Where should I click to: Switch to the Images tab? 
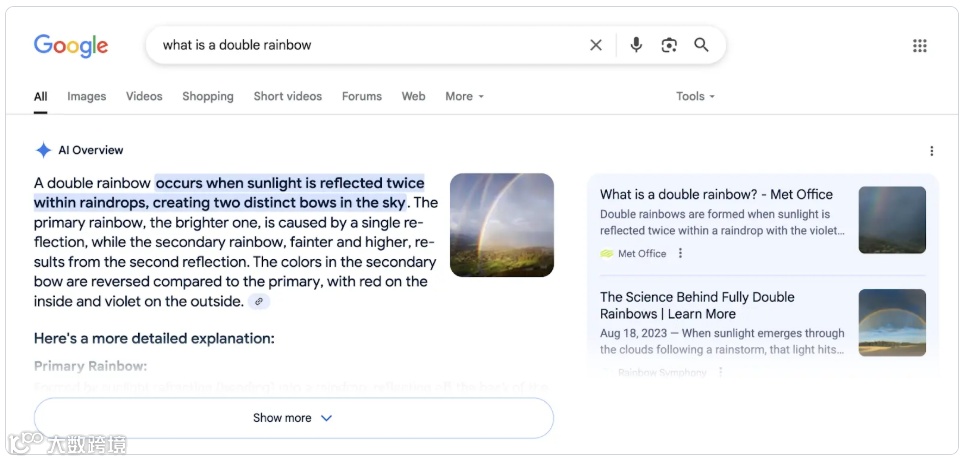[x=87, y=97]
